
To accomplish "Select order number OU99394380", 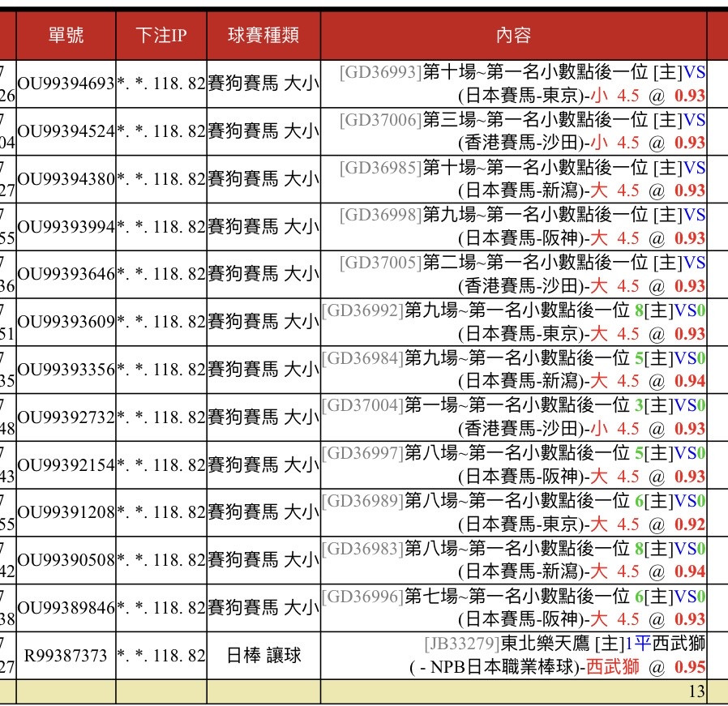I will (66, 179).
